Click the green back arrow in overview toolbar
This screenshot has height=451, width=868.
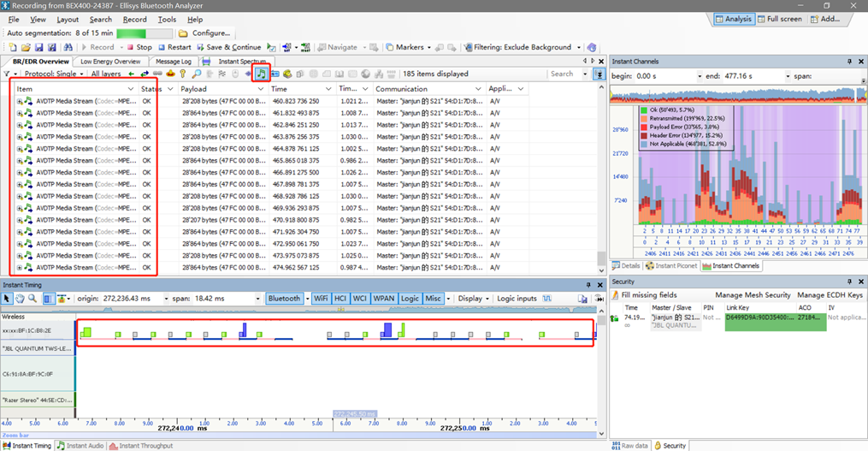131,74
